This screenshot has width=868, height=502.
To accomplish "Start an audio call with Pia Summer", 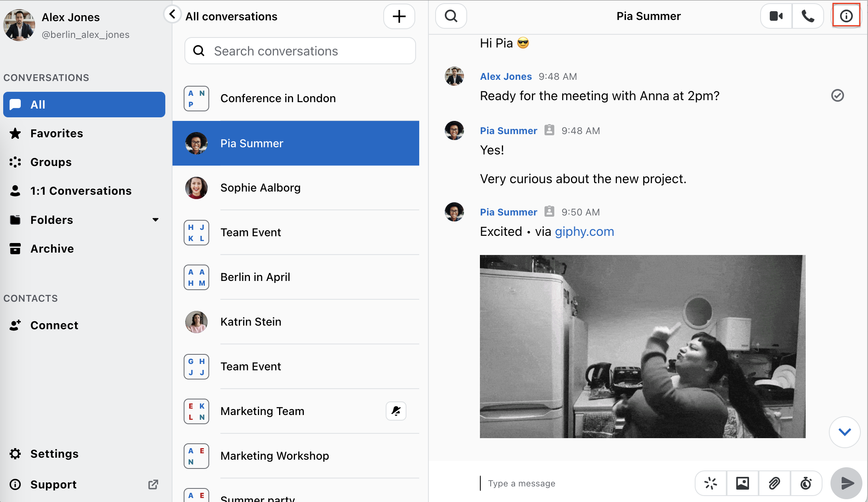I will click(808, 16).
